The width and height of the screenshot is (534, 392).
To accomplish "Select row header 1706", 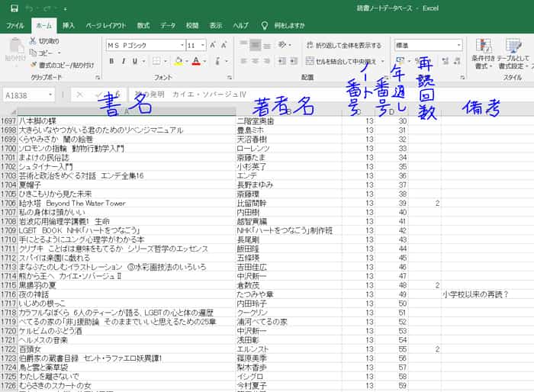I will click(x=8, y=204).
